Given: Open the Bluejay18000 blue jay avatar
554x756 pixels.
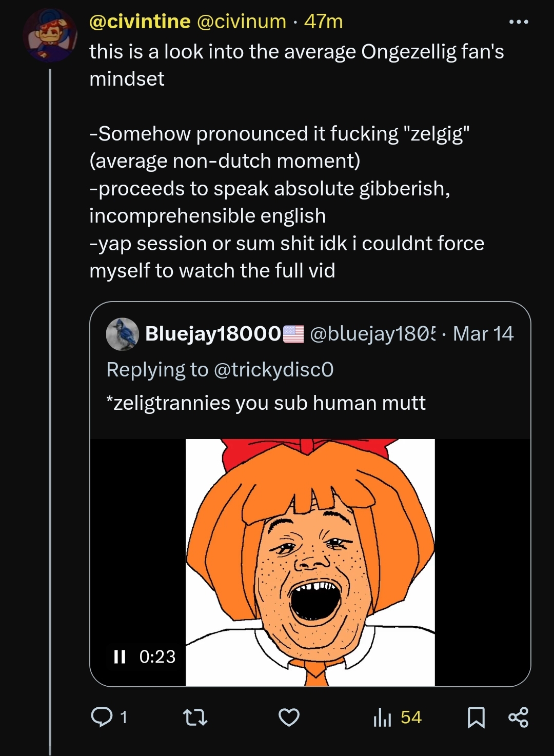Looking at the screenshot, I should point(122,334).
